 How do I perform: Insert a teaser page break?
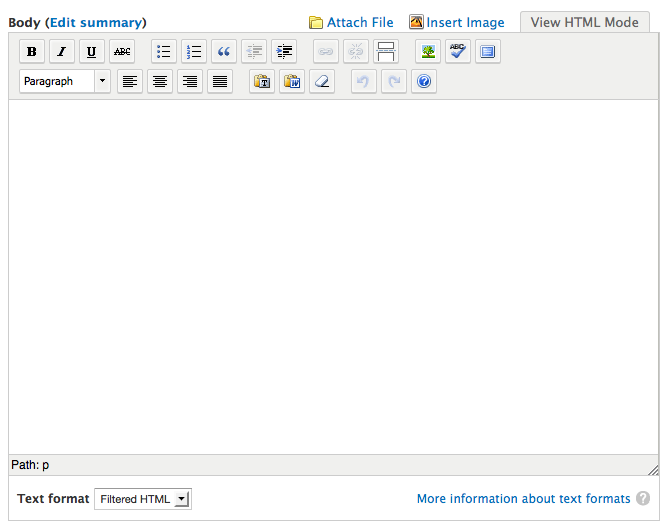(386, 52)
